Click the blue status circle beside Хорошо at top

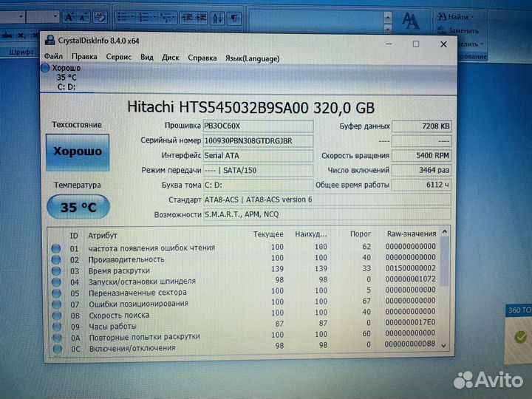click(45, 68)
